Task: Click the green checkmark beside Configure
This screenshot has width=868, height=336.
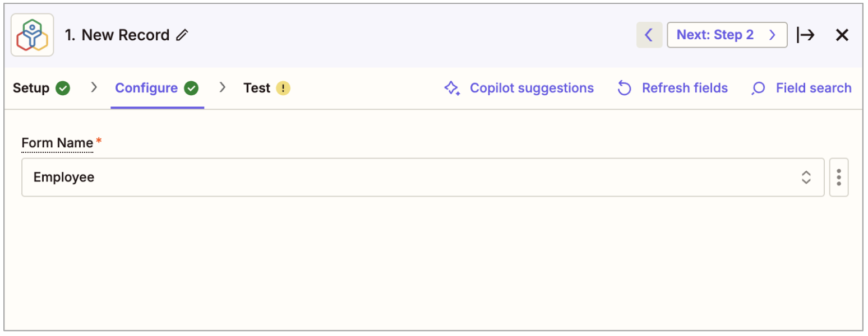Action: pyautogui.click(x=192, y=88)
